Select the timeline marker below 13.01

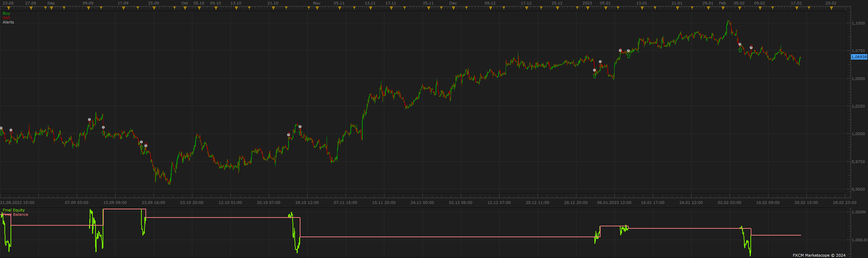pyautogui.click(x=642, y=8)
